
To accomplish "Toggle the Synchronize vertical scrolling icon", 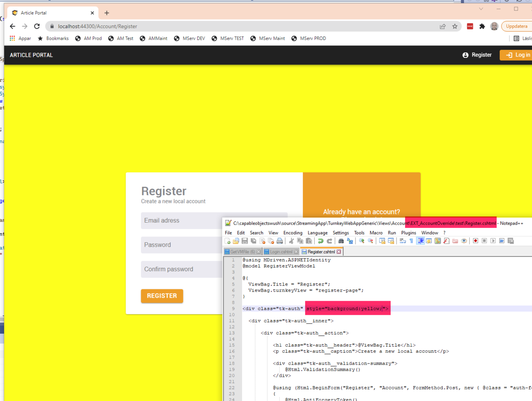I will click(x=382, y=241).
